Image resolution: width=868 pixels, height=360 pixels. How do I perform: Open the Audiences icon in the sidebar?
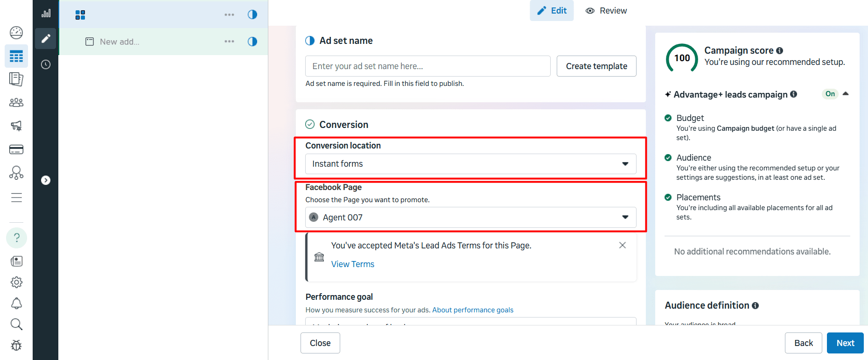(16, 102)
